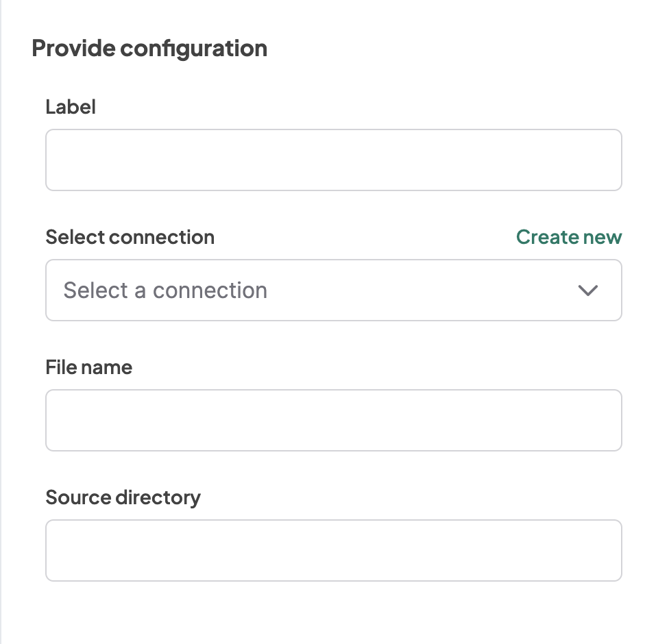Open the Select a connection dropdown
669x644 pixels.
click(333, 290)
